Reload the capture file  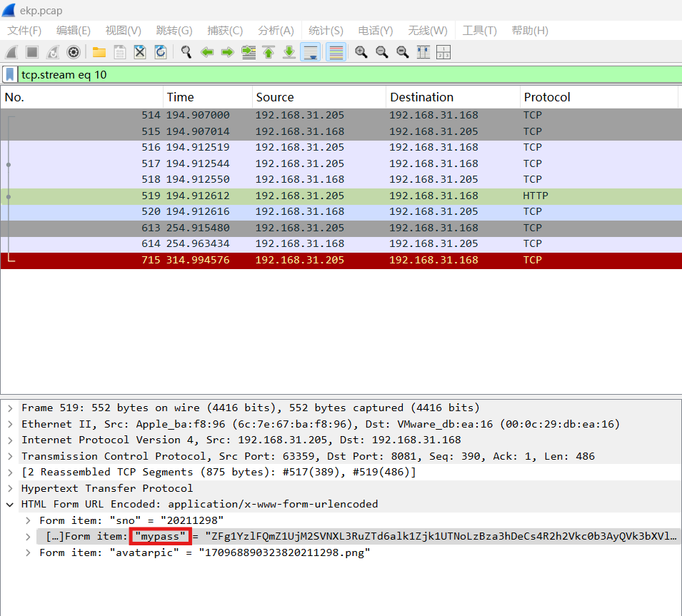[x=161, y=52]
